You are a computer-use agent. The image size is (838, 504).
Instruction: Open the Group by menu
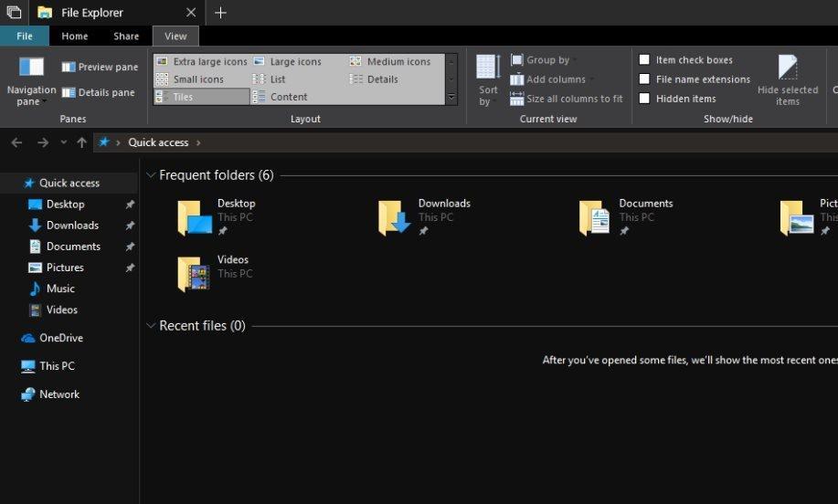(x=544, y=59)
